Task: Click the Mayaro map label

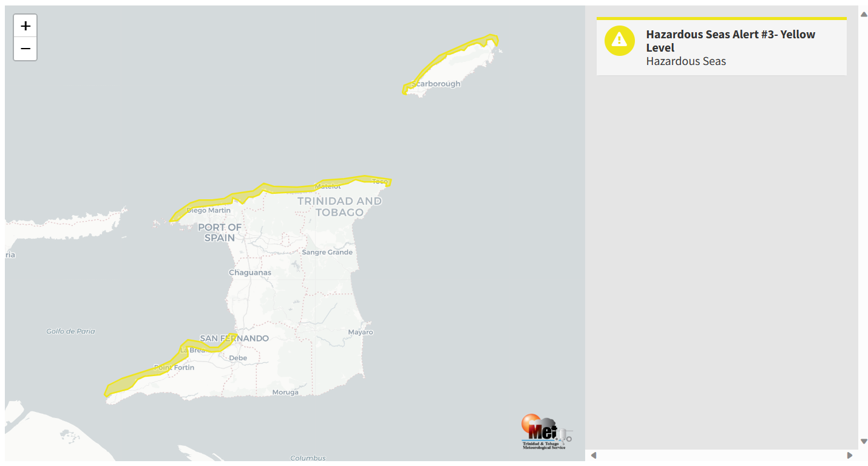Action: point(361,332)
